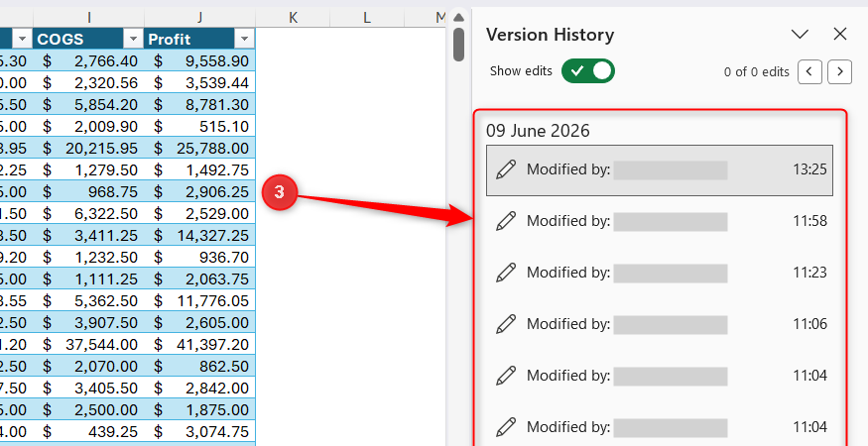Select Profit cell 1,492.75
The height and width of the screenshot is (446, 868).
pyautogui.click(x=199, y=169)
